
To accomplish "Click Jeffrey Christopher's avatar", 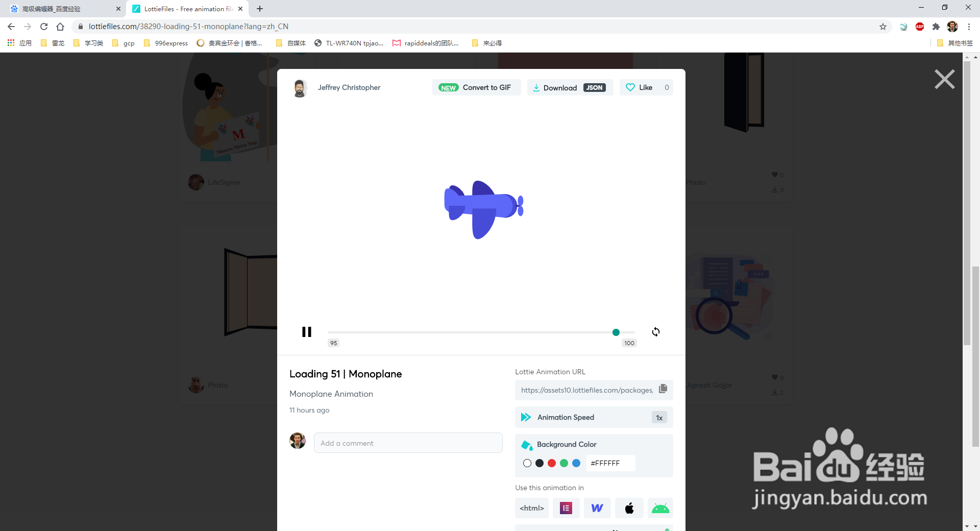I will 300,88.
